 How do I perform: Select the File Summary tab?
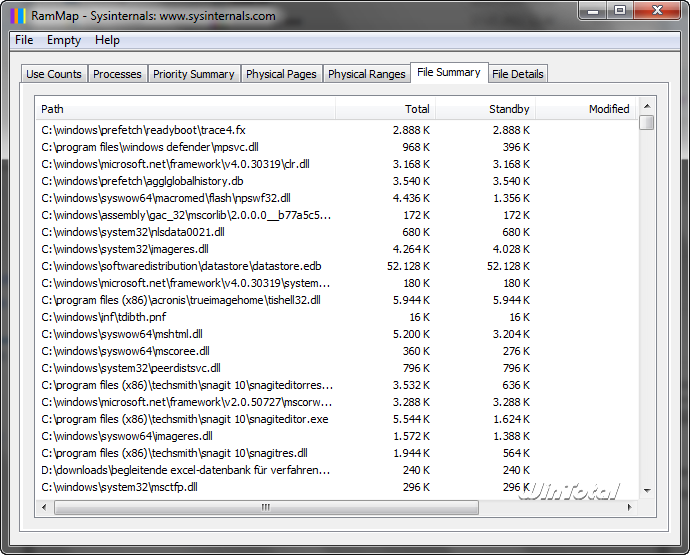pos(449,72)
